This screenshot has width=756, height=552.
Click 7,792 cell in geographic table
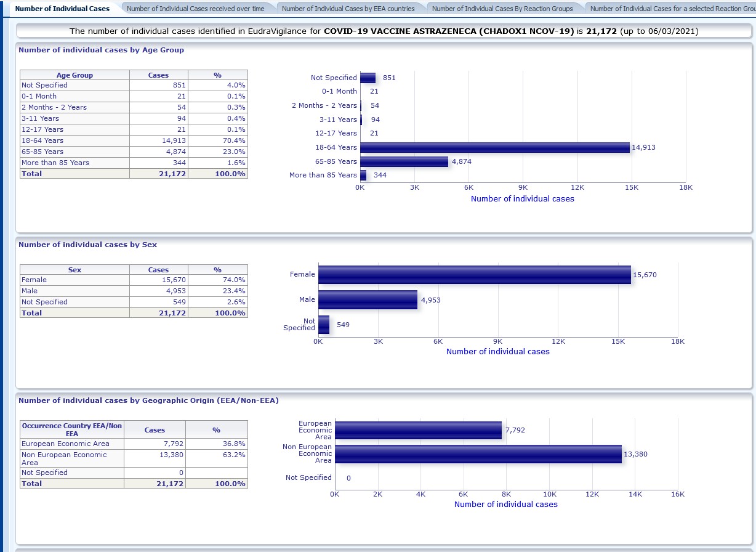click(x=155, y=444)
